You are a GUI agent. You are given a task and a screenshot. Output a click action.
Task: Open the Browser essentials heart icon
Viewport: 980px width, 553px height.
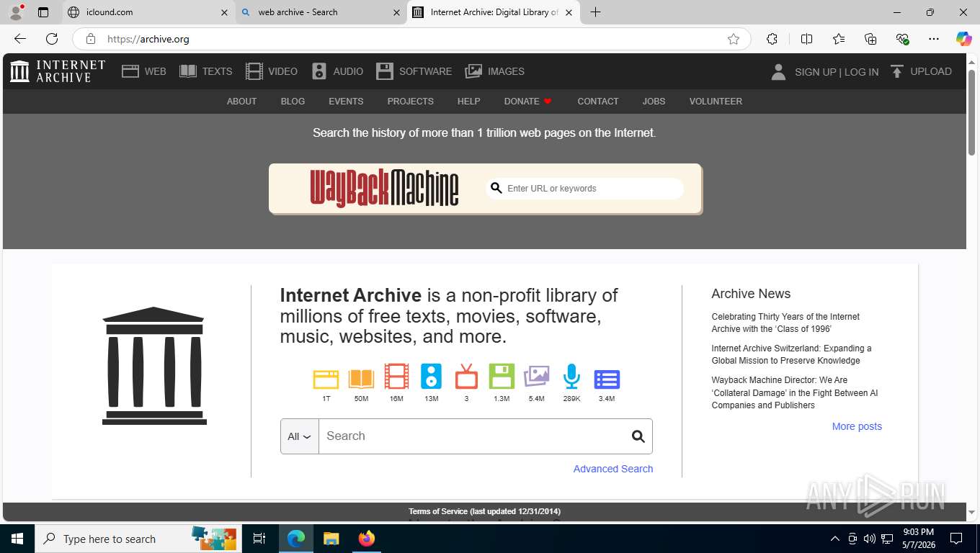[902, 39]
